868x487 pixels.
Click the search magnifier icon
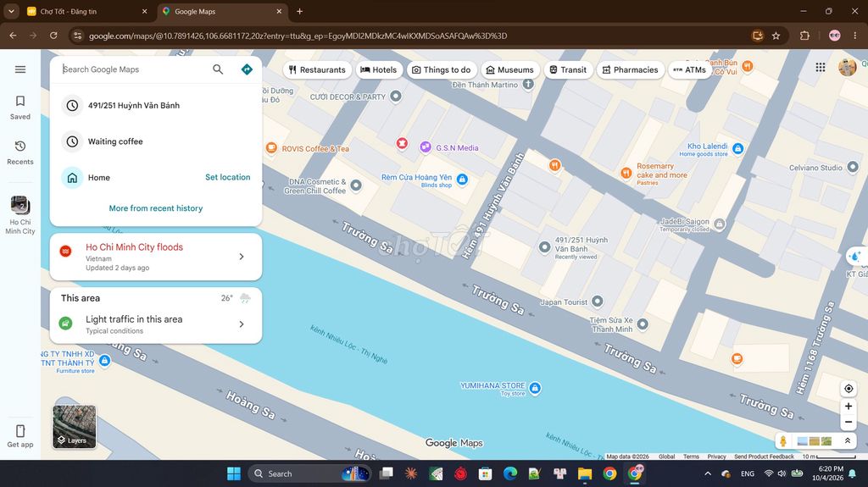[x=218, y=69]
